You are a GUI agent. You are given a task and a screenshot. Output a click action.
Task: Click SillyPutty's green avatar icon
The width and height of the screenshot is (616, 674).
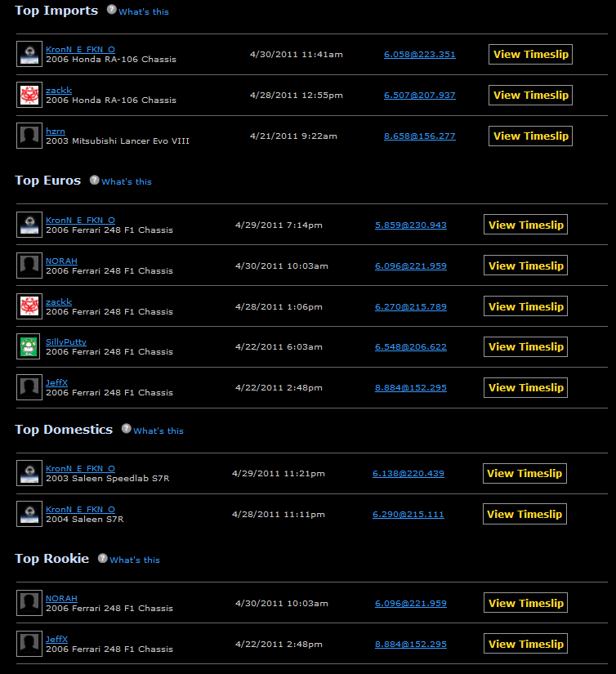[29, 346]
